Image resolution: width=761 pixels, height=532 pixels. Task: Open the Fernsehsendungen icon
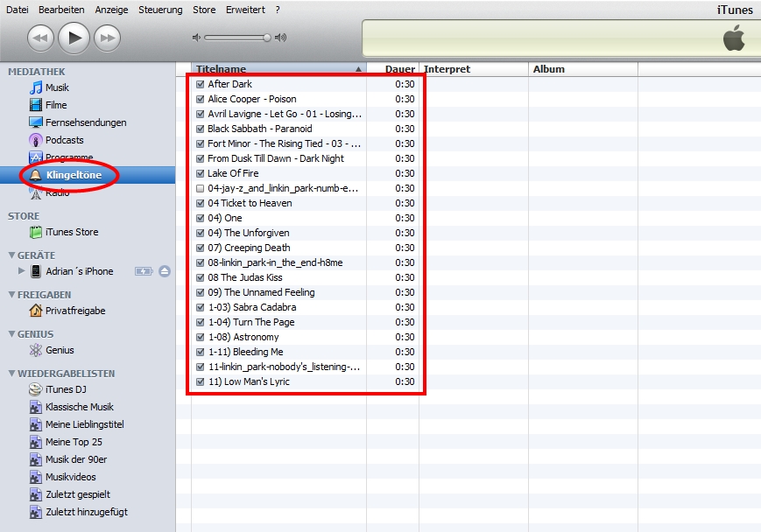click(35, 122)
